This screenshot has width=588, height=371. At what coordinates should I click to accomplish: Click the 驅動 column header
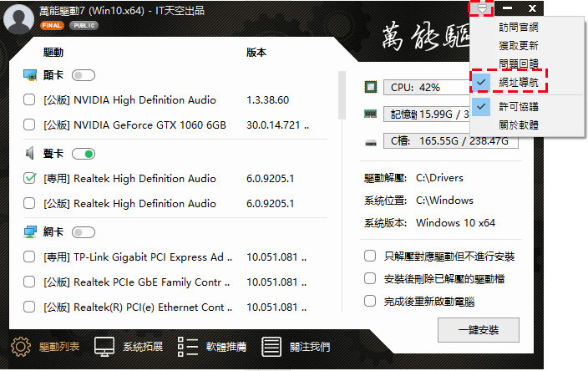click(53, 52)
